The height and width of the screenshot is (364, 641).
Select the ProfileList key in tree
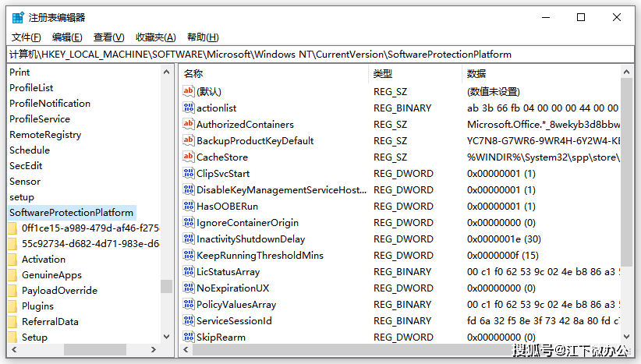[31, 88]
